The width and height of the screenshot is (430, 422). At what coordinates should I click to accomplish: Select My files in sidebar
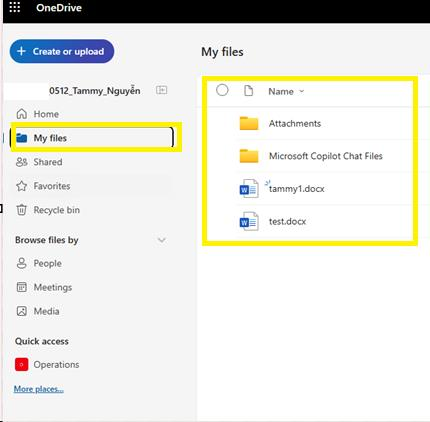point(92,138)
